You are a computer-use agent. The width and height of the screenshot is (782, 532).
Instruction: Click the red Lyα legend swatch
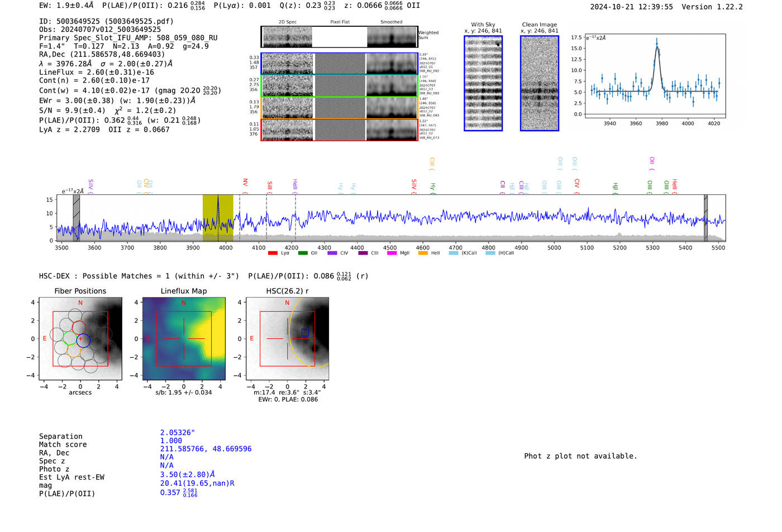(x=273, y=253)
